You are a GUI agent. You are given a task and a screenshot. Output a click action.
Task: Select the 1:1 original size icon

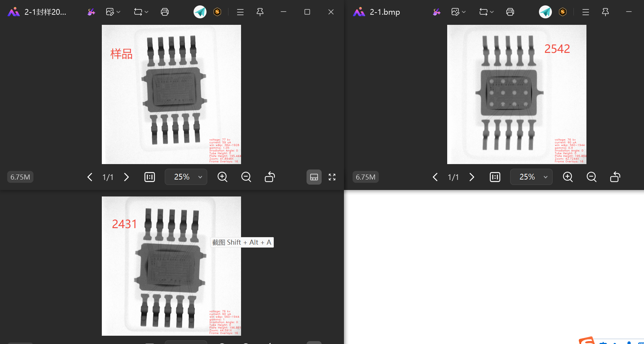pyautogui.click(x=149, y=177)
